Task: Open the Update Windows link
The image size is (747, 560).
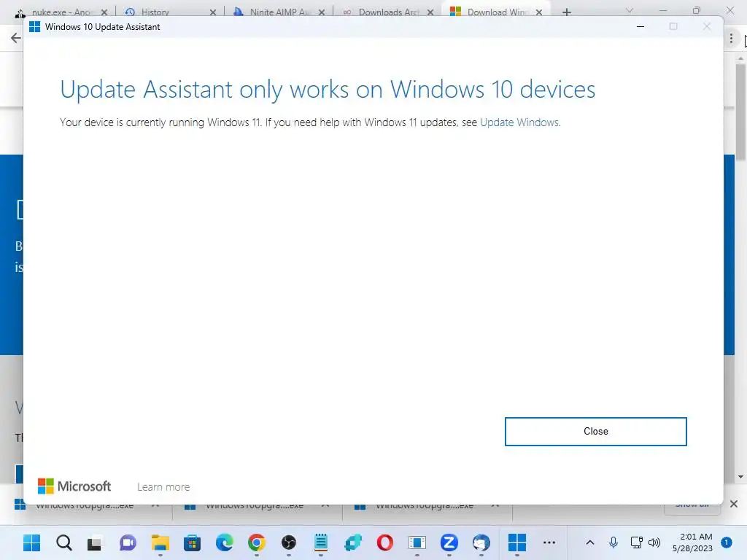Action: click(519, 122)
